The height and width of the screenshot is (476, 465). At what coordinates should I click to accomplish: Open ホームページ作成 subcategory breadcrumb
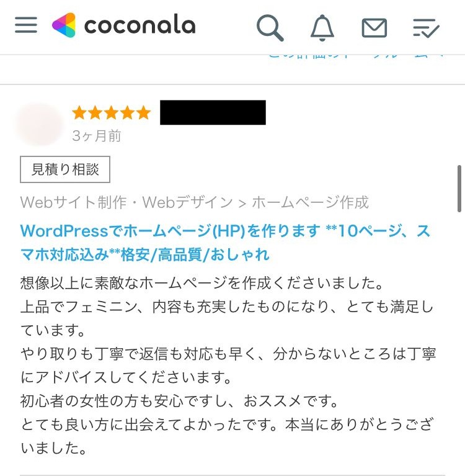[310, 202]
